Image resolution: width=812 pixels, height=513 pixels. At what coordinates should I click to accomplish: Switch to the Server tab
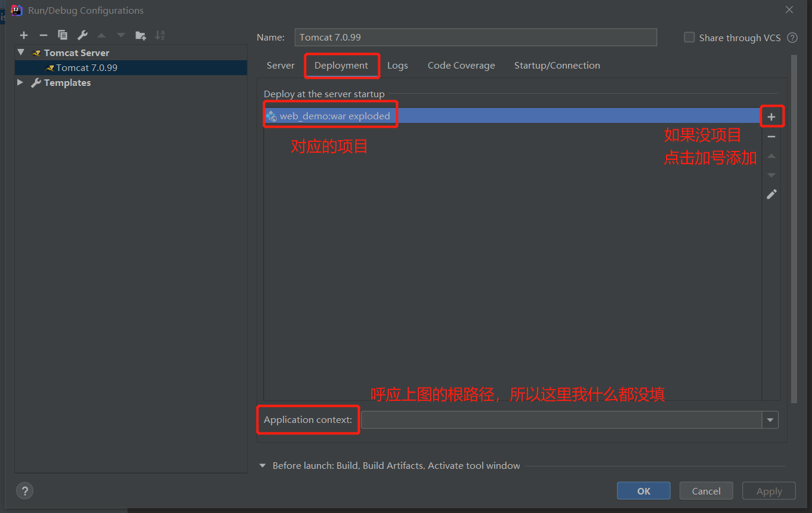[x=280, y=66]
